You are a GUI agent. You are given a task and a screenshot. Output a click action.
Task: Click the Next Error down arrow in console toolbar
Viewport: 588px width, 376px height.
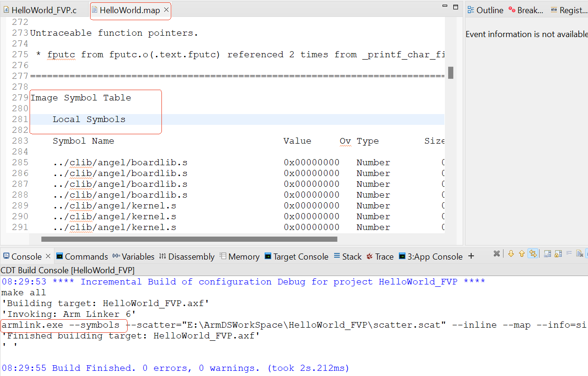pyautogui.click(x=511, y=254)
